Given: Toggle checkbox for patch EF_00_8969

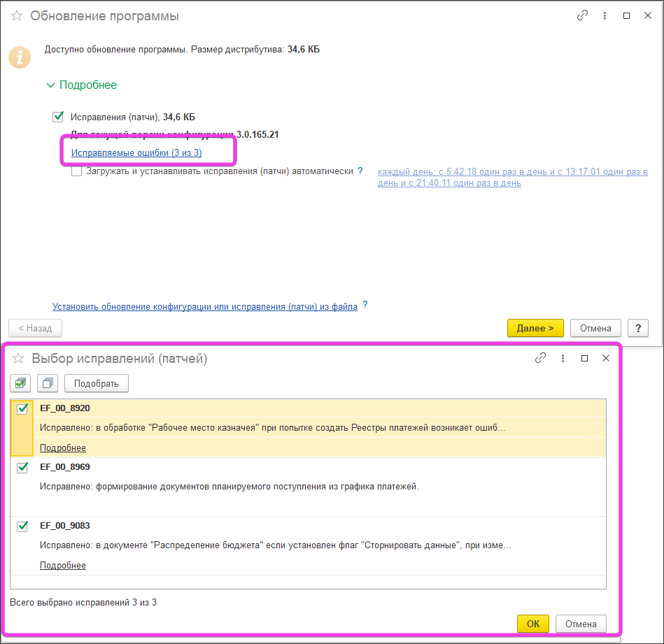Looking at the screenshot, I should point(22,467).
